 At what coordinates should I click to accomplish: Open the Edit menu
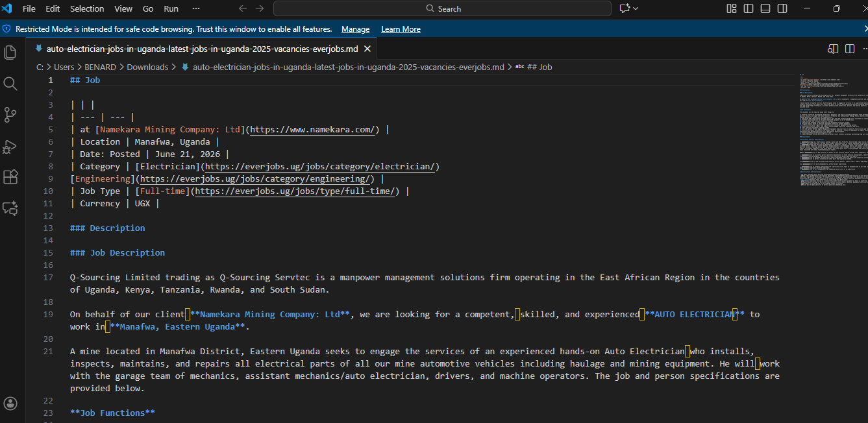pyautogui.click(x=53, y=8)
